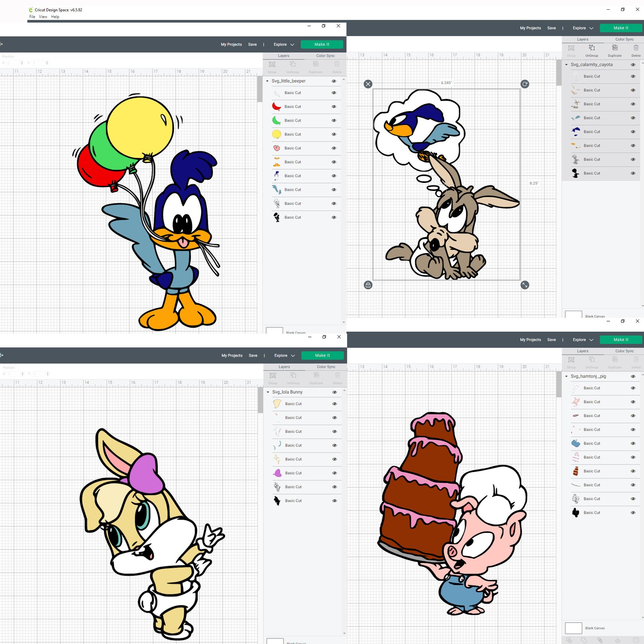Click the resize arrow handle on the coyote selection
This screenshot has height=644, width=644.
coord(525,285)
